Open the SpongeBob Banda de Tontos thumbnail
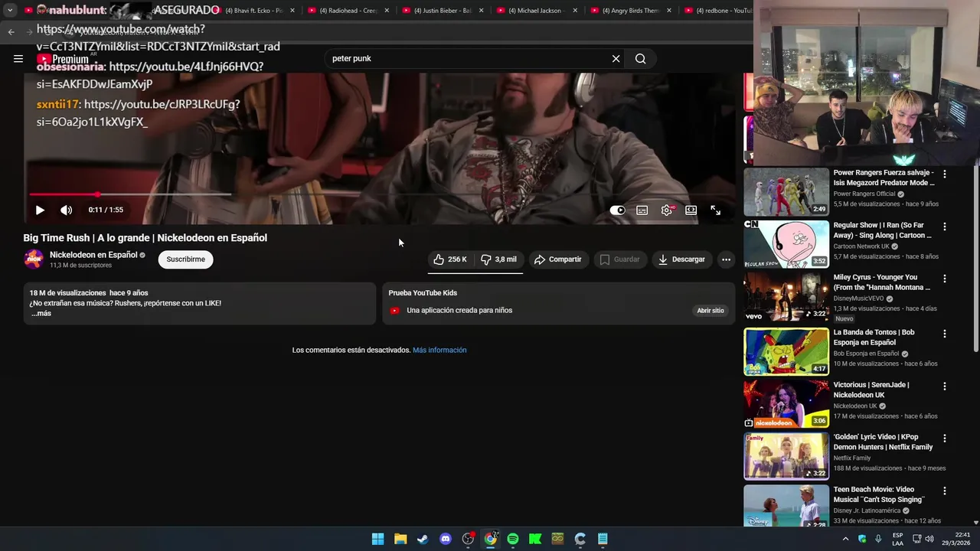Viewport: 980px width, 551px height. click(786, 352)
